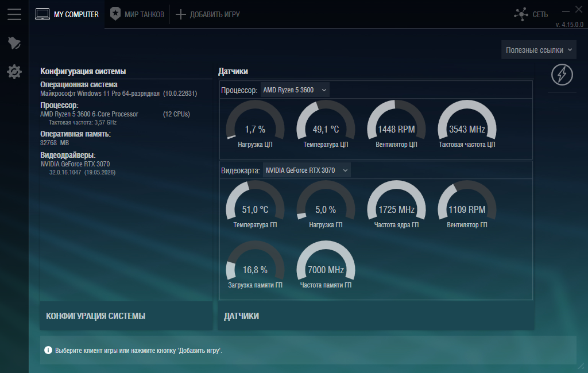Click the network nodes icon
Screen dimensions: 588x373
coord(521,14)
